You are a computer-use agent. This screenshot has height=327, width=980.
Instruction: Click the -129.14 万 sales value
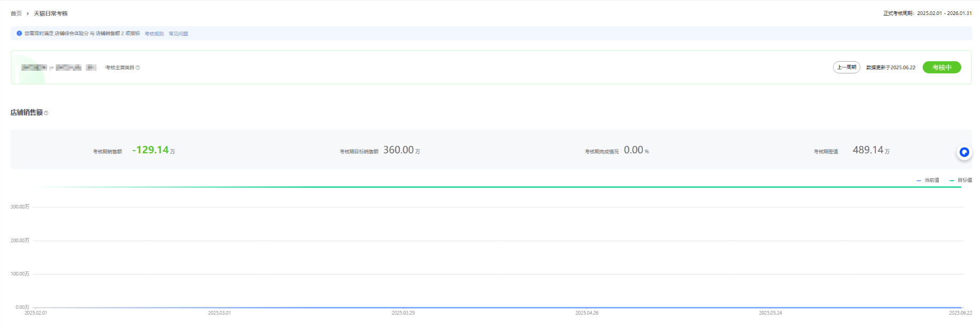151,150
